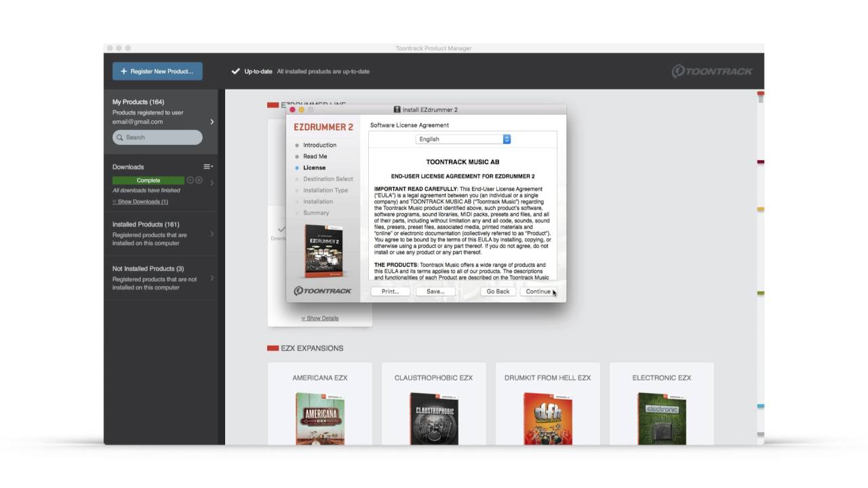The image size is (868, 488).
Task: Select the Installation installer step
Action: (318, 201)
